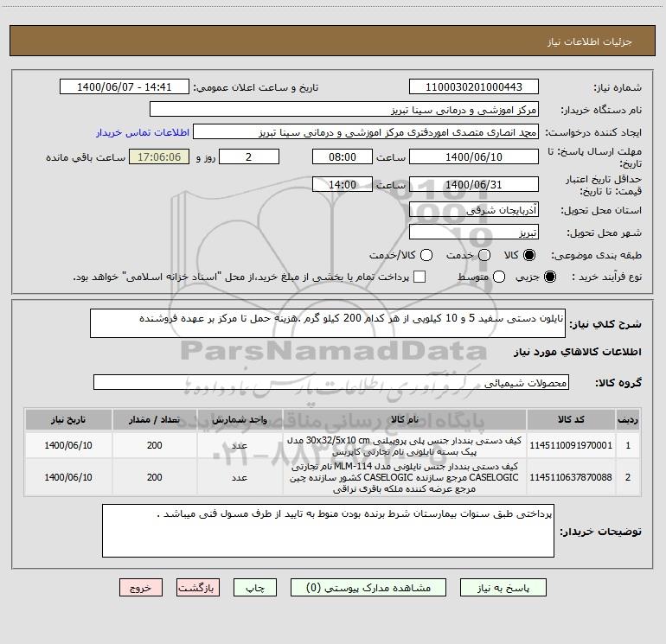This screenshot has height=644, width=666.
Task: Click item code 1145110637870088
Action: [x=571, y=477]
